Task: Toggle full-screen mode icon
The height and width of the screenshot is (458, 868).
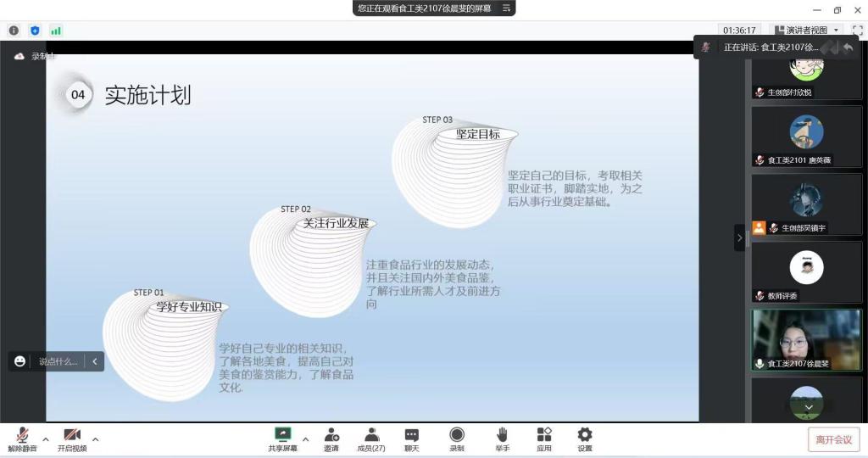Action: pyautogui.click(x=857, y=30)
